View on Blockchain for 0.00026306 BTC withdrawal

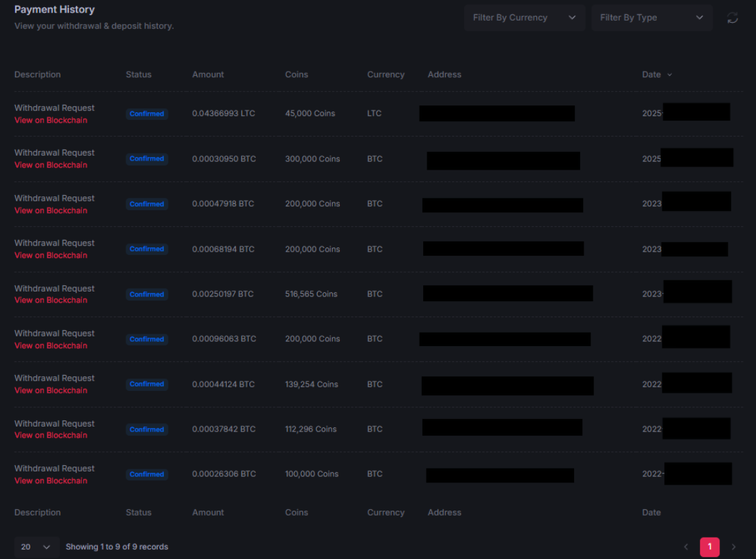(51, 480)
